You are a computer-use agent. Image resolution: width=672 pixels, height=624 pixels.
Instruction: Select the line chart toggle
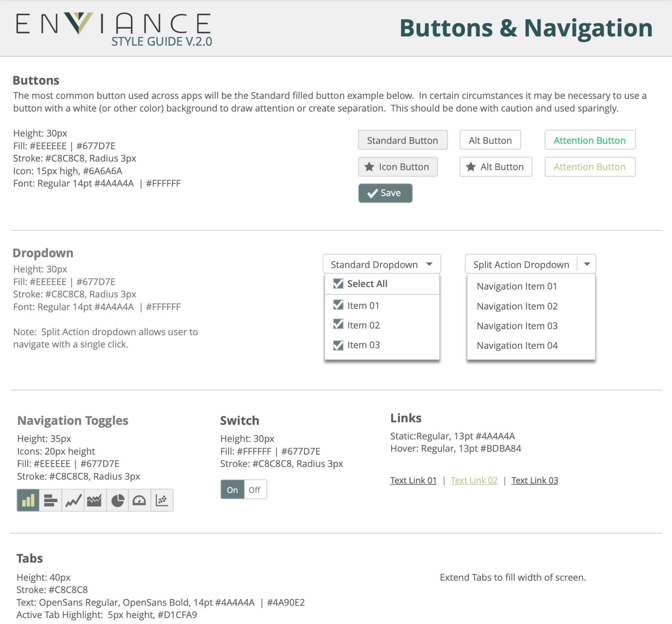[x=73, y=500]
